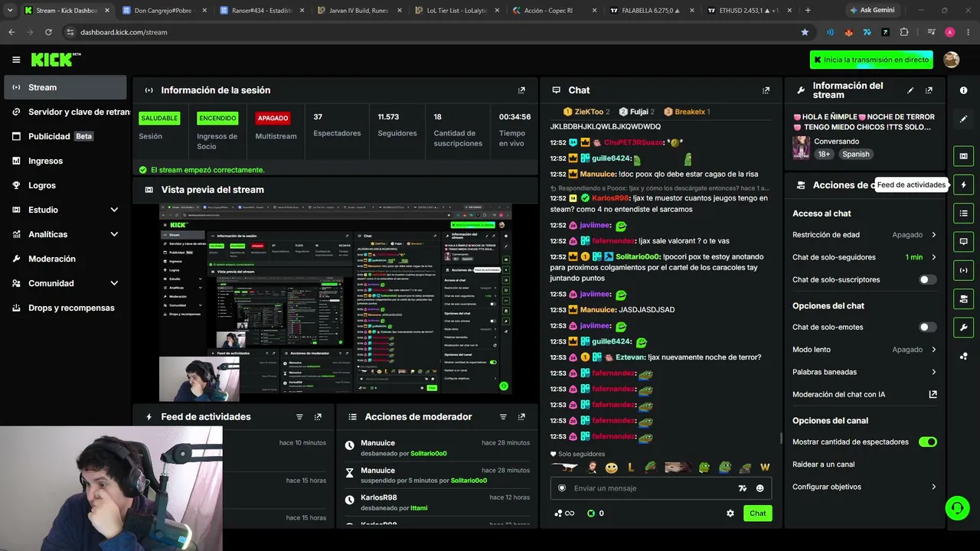
Task: Open the Chrome tab search dropdown
Action: tap(10, 11)
